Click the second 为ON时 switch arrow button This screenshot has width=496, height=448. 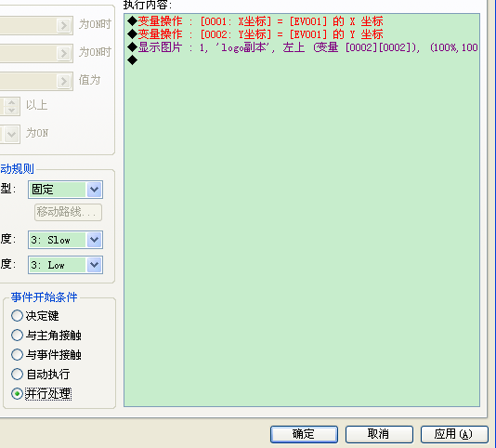pos(63,53)
